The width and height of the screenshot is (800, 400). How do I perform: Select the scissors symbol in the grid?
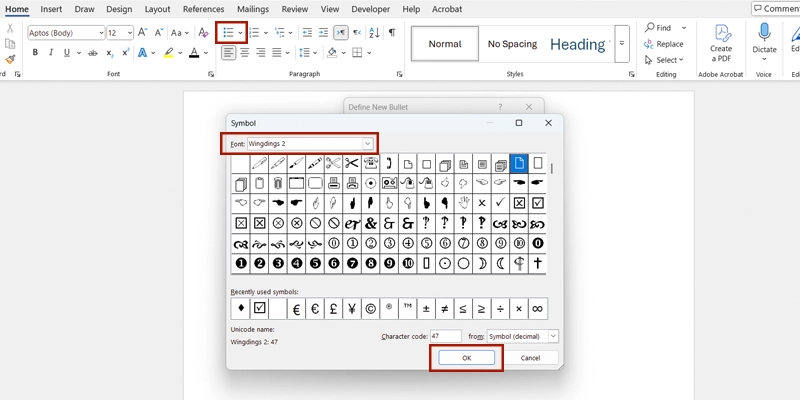(352, 163)
